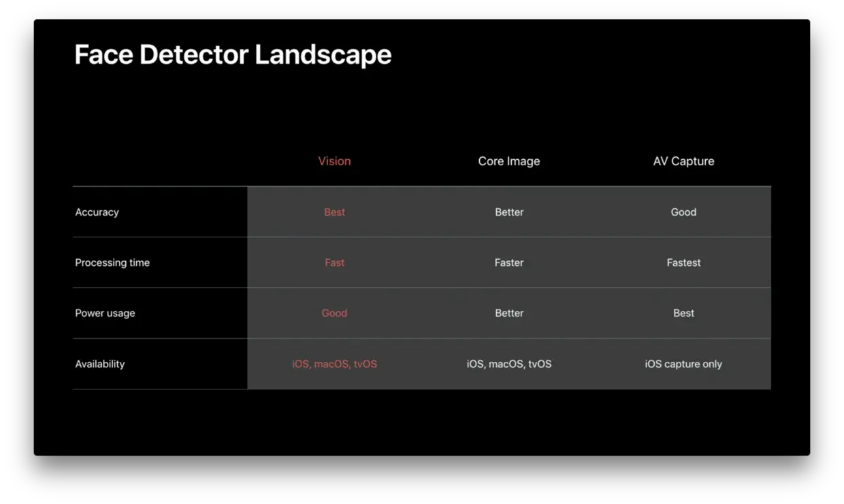Select AV Capture power usage cell Best
This screenshot has height=504, width=844.
(684, 313)
